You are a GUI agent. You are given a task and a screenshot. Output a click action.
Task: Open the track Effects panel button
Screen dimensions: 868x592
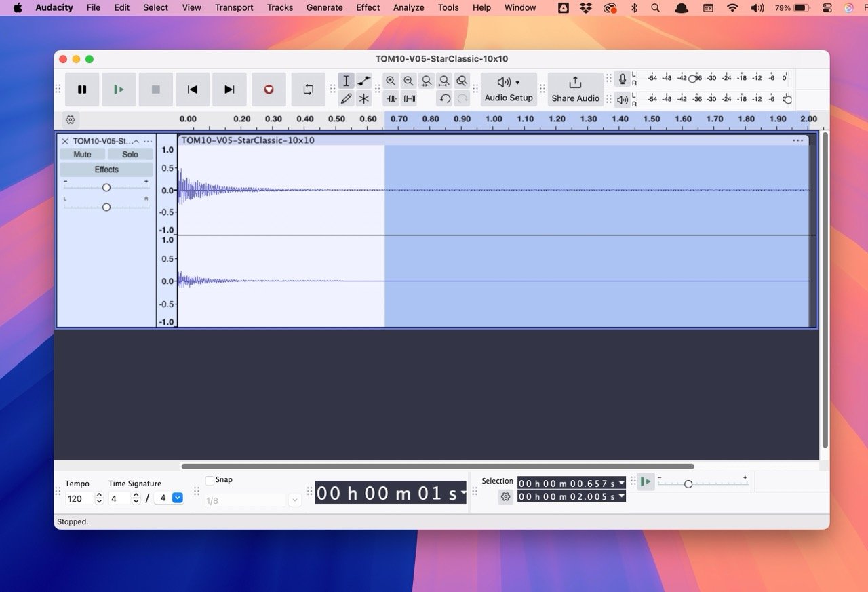pyautogui.click(x=106, y=170)
